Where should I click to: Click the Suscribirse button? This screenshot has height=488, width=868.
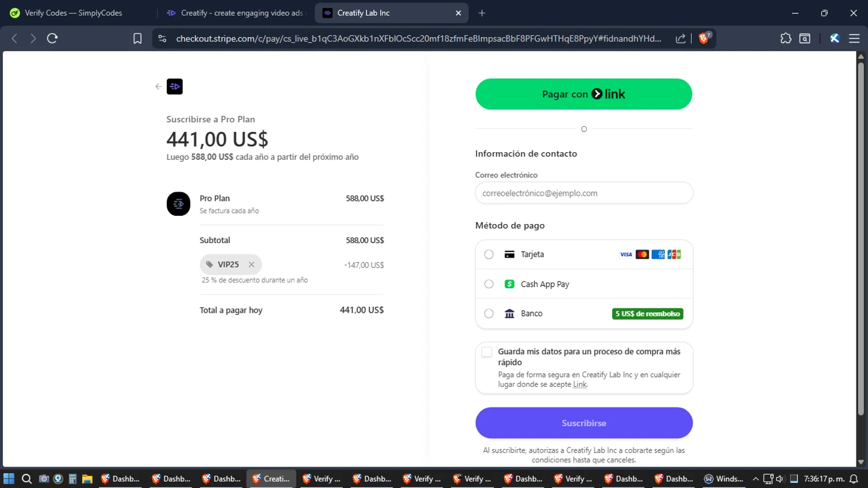[584, 423]
